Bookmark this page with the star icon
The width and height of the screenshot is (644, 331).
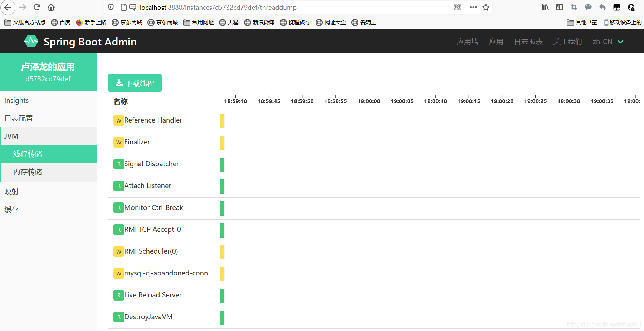[x=486, y=7]
